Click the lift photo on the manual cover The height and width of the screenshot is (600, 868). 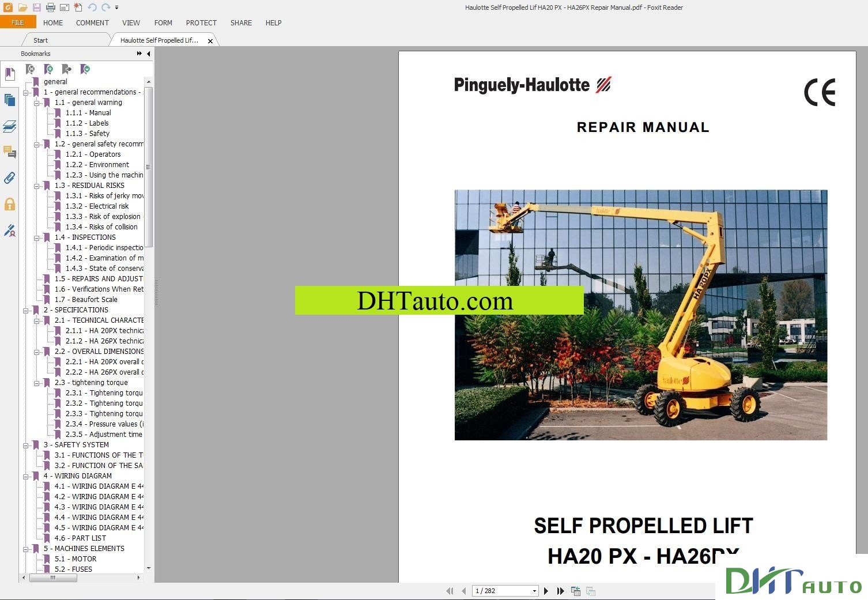[641, 315]
